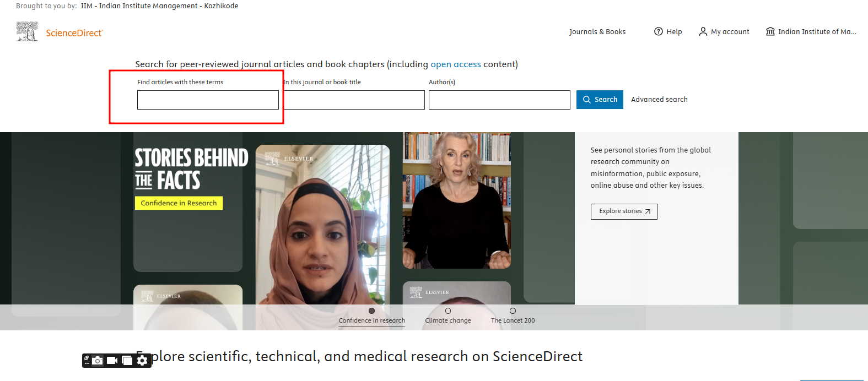This screenshot has height=381, width=868.
Task: Click the ScienceDirect Elsevier tree logo
Action: 27,32
